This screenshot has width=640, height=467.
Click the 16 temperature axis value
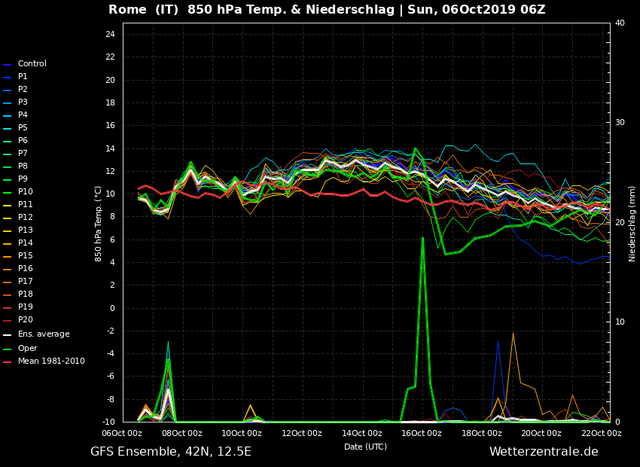[111, 126]
